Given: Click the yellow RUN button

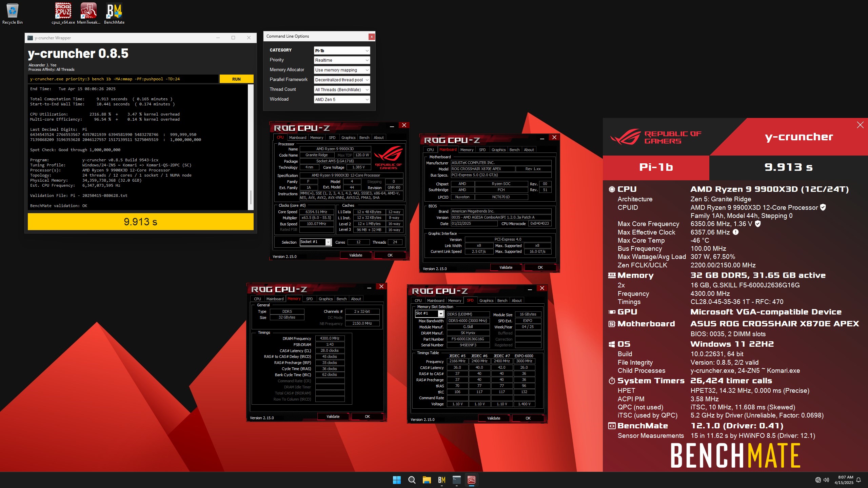Looking at the screenshot, I should [236, 79].
